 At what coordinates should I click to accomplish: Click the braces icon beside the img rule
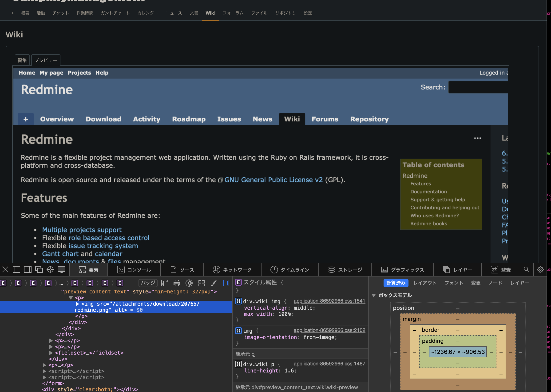point(238,331)
